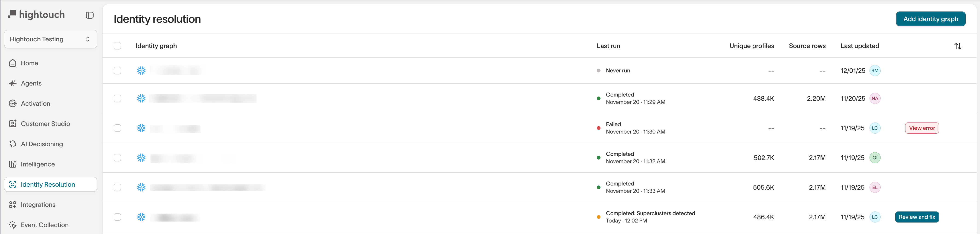This screenshot has width=980, height=234.
Task: Select the Identity Resolution sidebar tab
Action: 48,184
